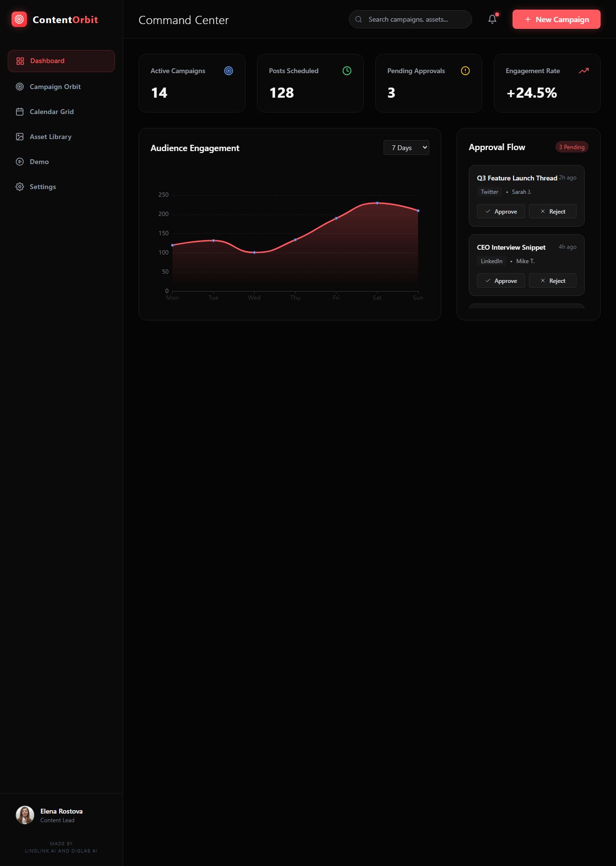Click the Active Campaigns target icon
Viewport: 616px width, 866px height.
point(229,71)
